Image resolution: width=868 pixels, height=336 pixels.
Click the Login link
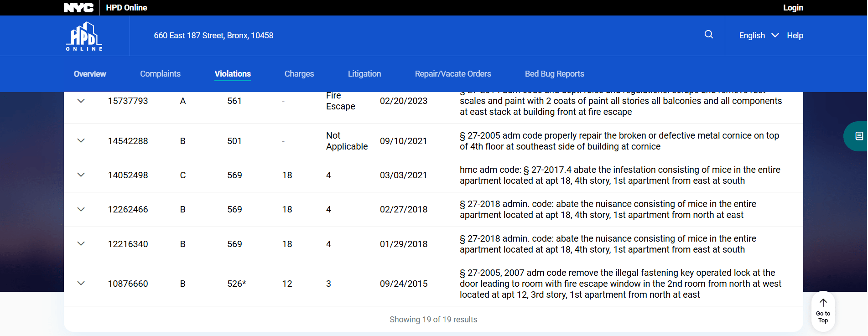pos(793,8)
